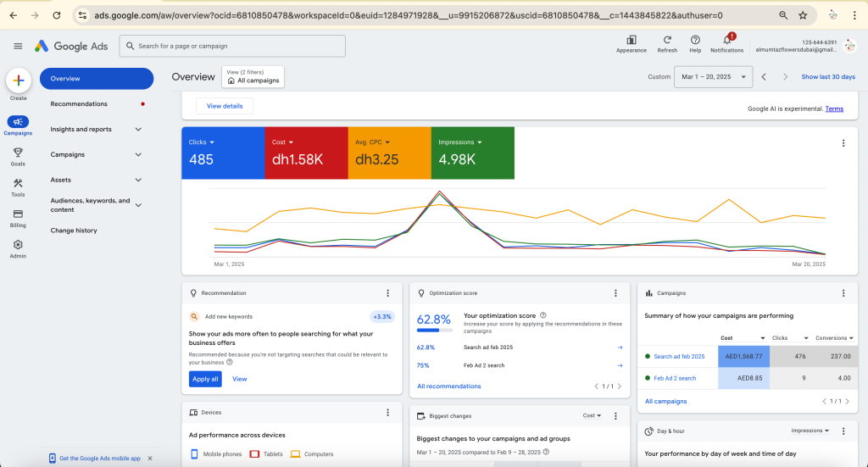Open Billing card icon
This screenshot has height=467, width=868.
(18, 214)
